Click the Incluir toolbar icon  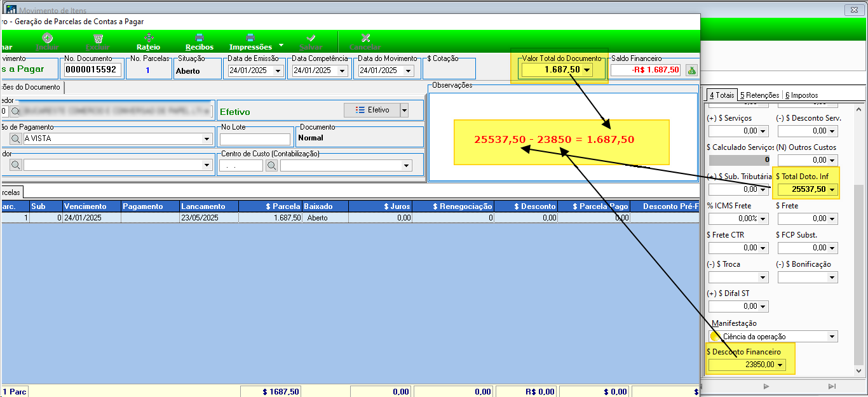pos(47,38)
